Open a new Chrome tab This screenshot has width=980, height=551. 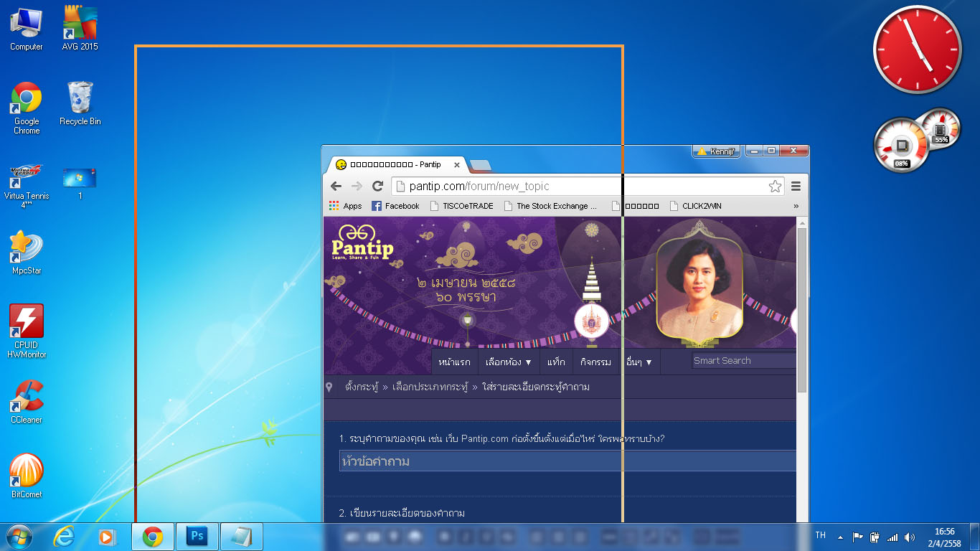[481, 166]
